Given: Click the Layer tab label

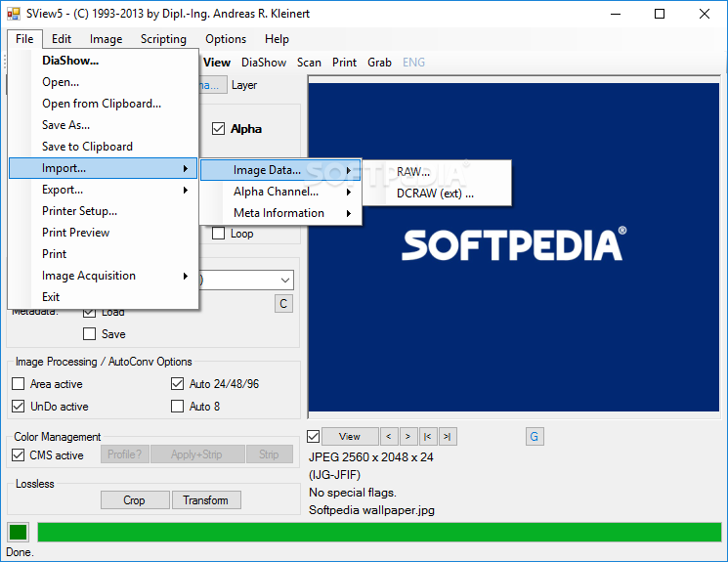Looking at the screenshot, I should [244, 85].
